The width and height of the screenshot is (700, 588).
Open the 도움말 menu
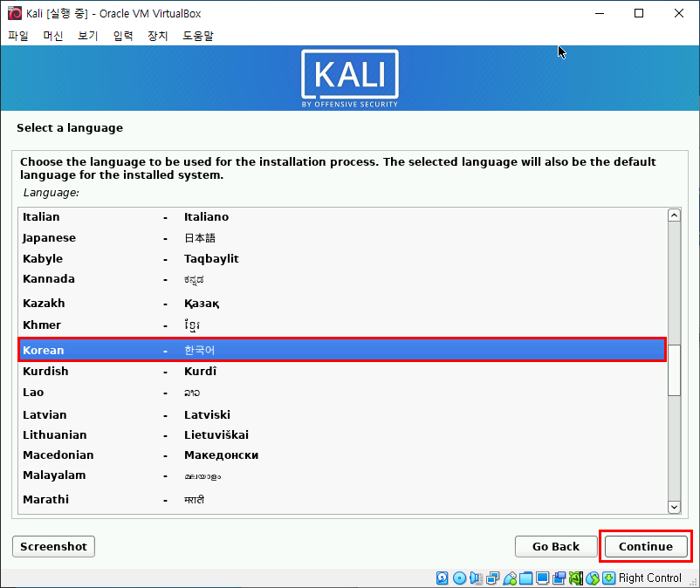pyautogui.click(x=198, y=35)
